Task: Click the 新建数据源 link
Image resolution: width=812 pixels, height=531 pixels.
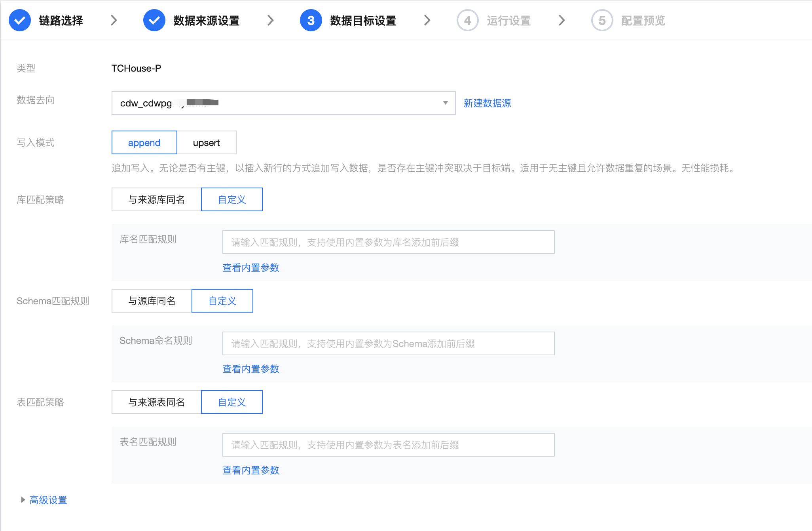Action: tap(487, 103)
